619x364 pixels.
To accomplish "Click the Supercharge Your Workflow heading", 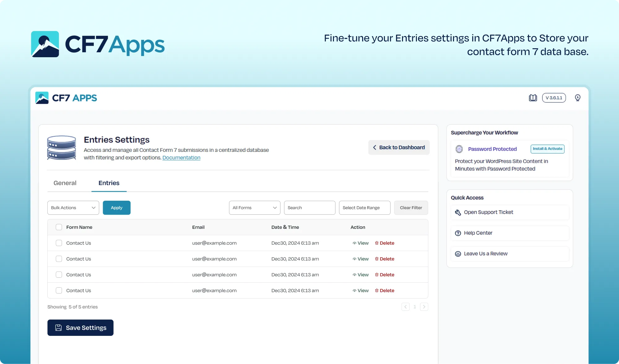I will point(484,133).
